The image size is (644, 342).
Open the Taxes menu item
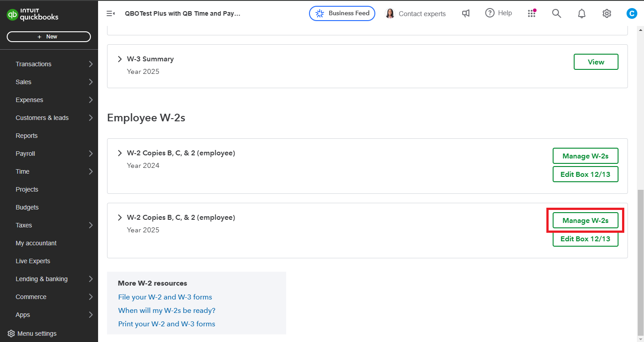coord(23,225)
